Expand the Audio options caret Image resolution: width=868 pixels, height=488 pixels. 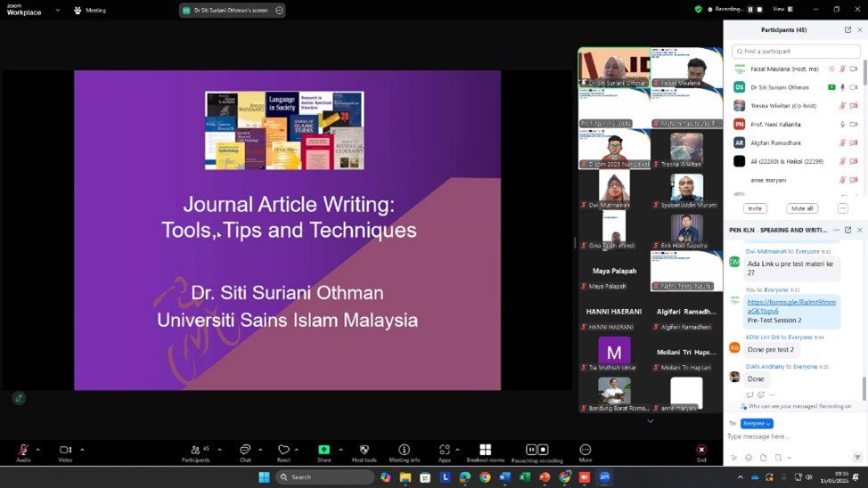[39, 449]
